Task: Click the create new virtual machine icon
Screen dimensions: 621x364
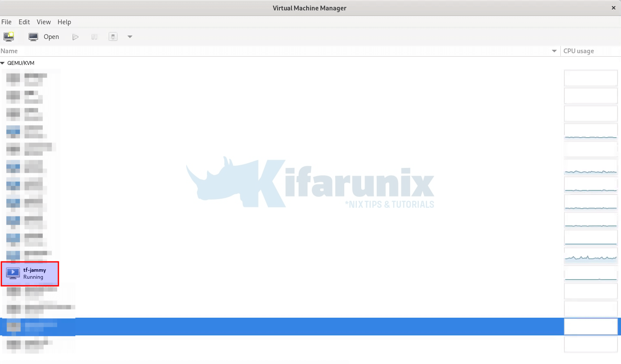Action: (9, 37)
